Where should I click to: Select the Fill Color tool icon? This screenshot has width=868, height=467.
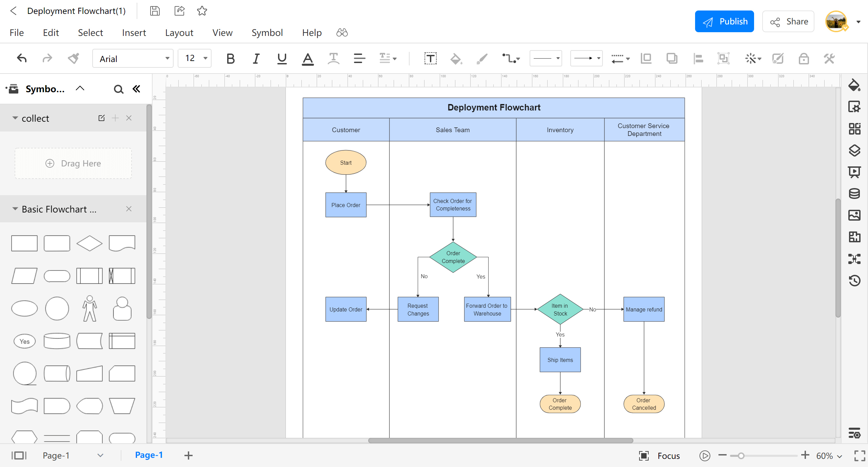click(x=456, y=58)
